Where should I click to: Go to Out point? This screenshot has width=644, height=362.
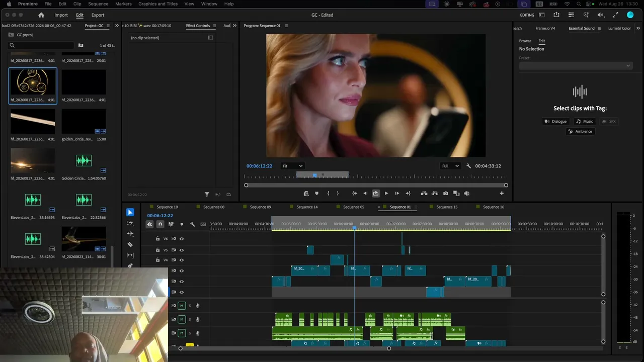pos(408,193)
